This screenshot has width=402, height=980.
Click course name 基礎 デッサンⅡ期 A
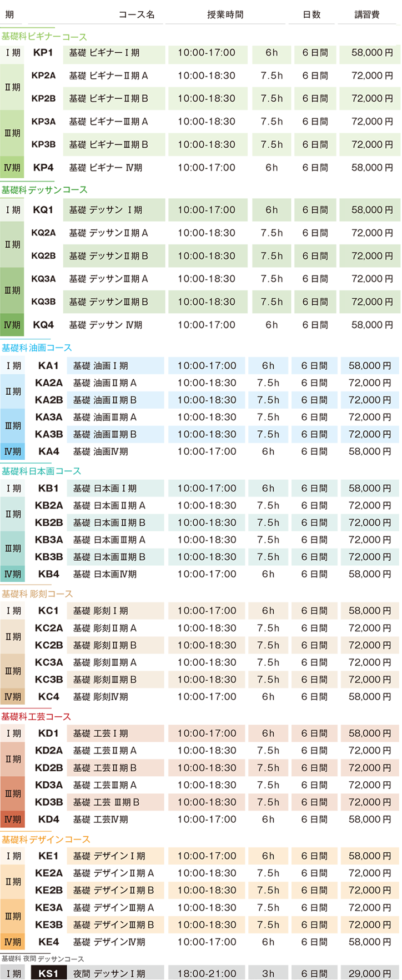coord(108,233)
